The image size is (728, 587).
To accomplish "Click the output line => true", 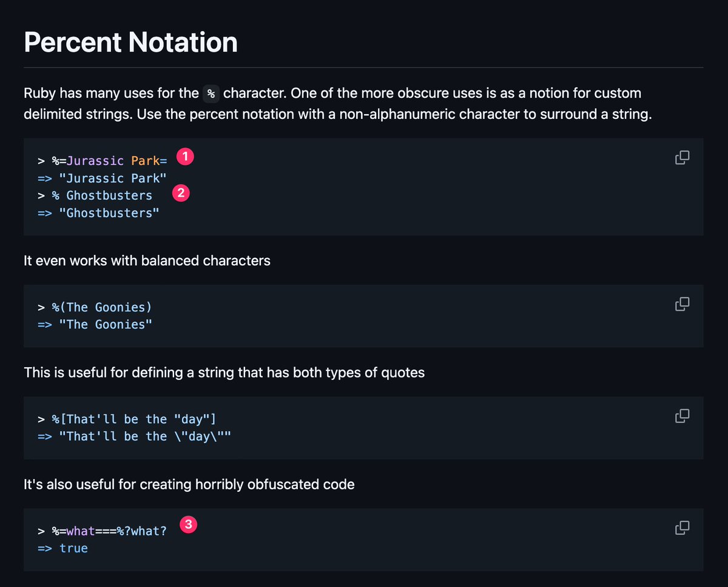I will [x=62, y=548].
